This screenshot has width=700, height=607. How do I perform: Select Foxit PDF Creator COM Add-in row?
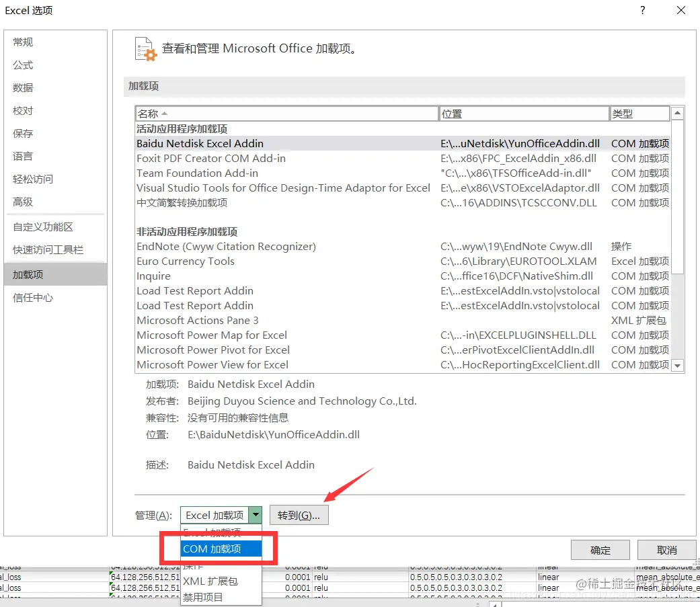click(403, 159)
